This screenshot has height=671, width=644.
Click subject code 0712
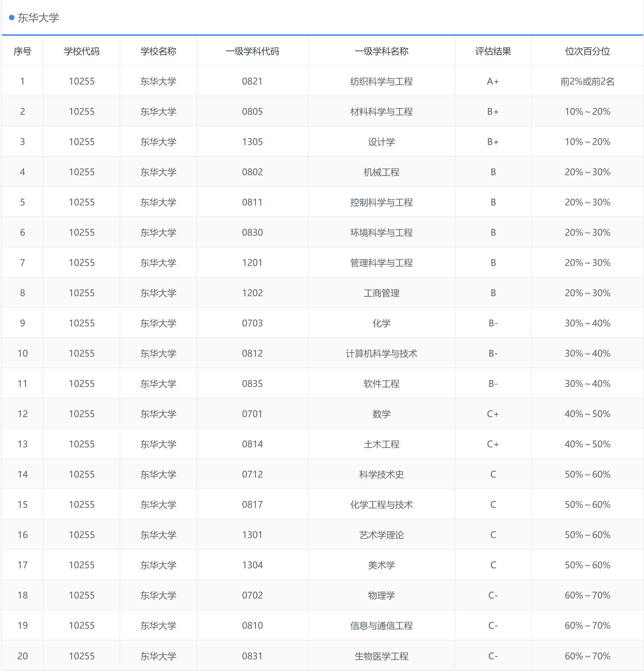(252, 474)
